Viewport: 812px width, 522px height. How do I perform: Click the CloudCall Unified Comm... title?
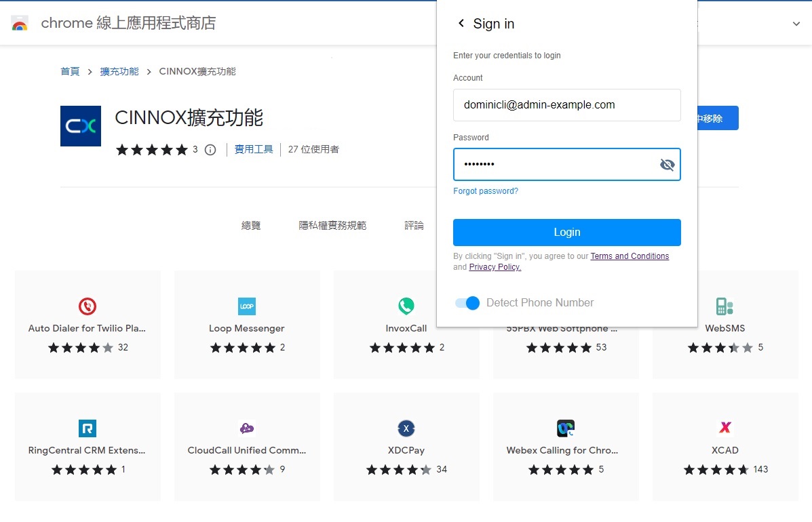(x=246, y=451)
